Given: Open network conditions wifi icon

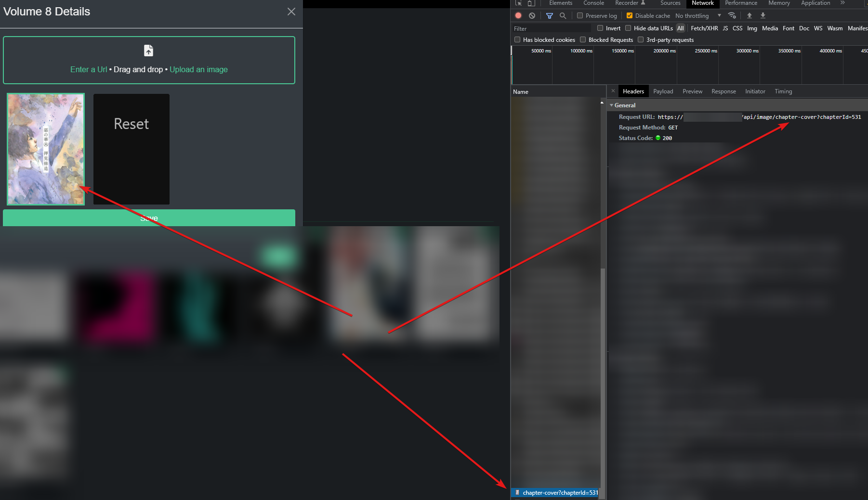Looking at the screenshot, I should (732, 15).
